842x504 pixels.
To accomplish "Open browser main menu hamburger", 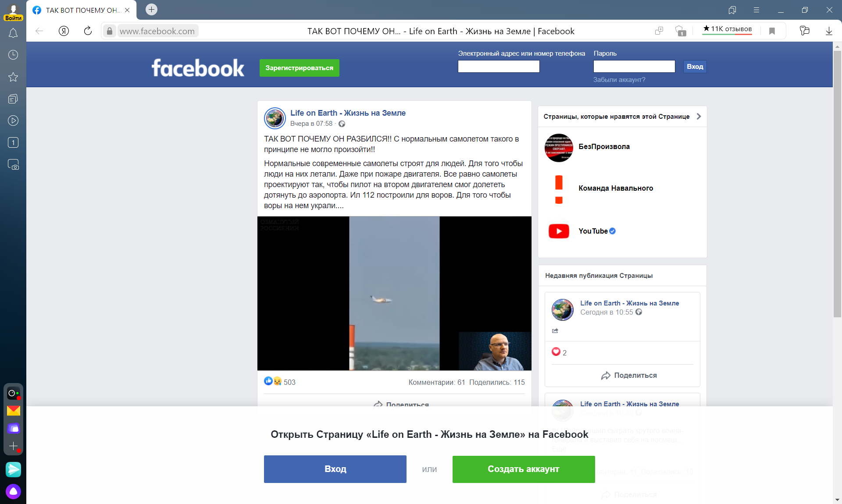I will [756, 10].
